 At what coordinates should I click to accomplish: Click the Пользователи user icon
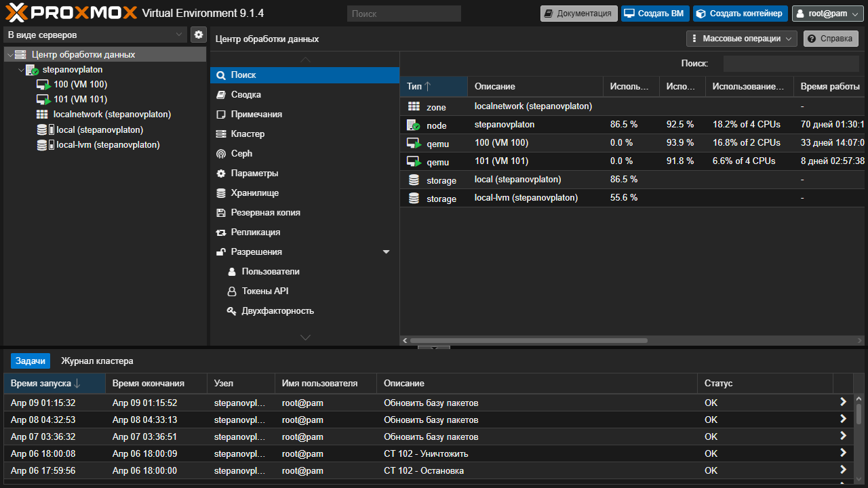click(232, 272)
